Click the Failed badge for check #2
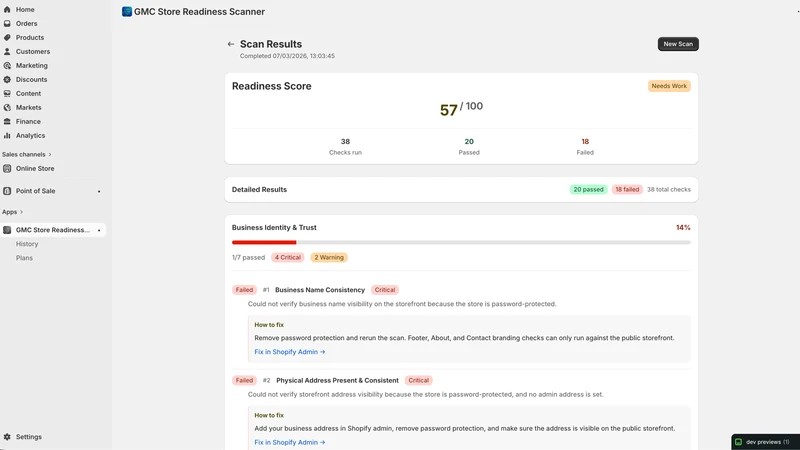This screenshot has height=450, width=800. pos(244,381)
